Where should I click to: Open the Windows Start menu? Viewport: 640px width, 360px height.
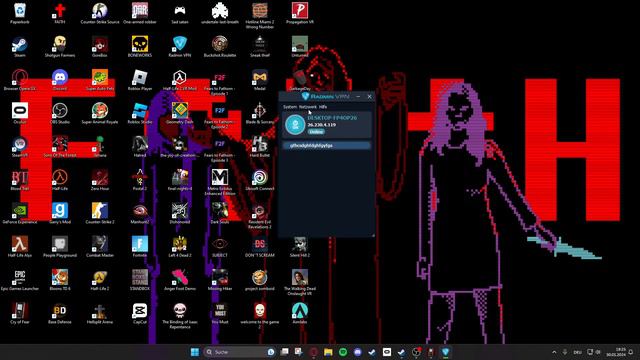click(x=195, y=352)
